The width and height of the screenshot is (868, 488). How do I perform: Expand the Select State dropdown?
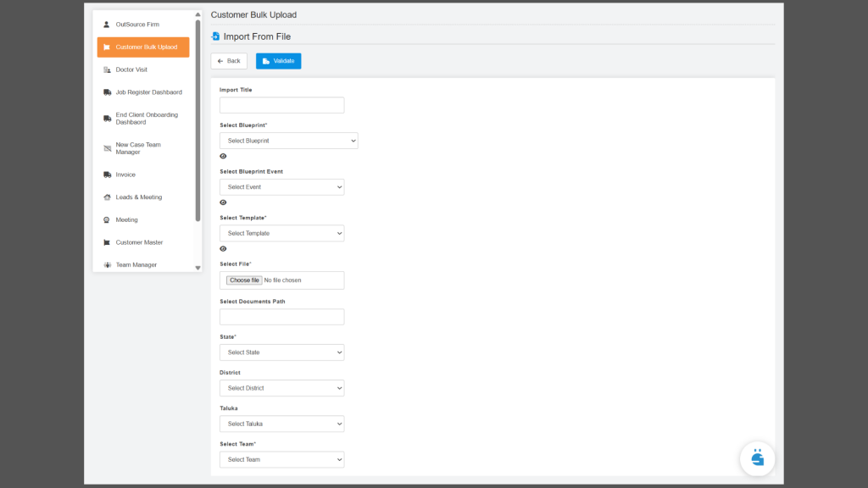pyautogui.click(x=281, y=352)
